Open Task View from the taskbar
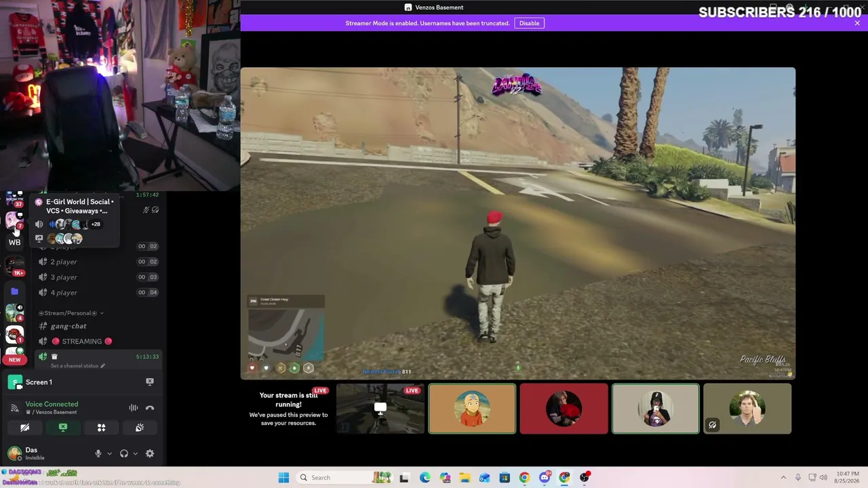Viewport: 868px width, 488px height. 404,478
